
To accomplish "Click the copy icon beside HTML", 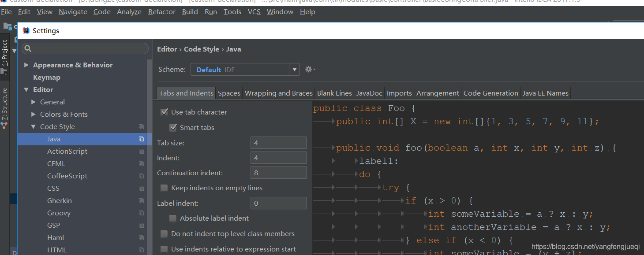I will click(141, 250).
